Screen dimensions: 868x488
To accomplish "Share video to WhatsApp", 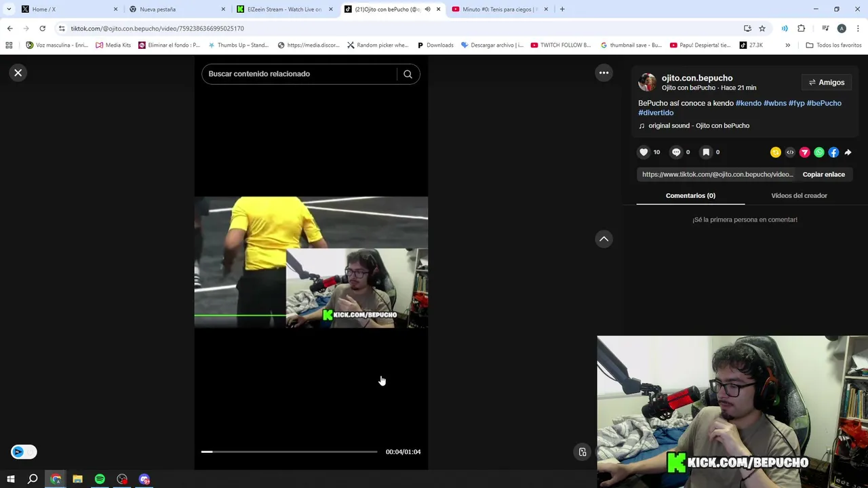I will [819, 152].
